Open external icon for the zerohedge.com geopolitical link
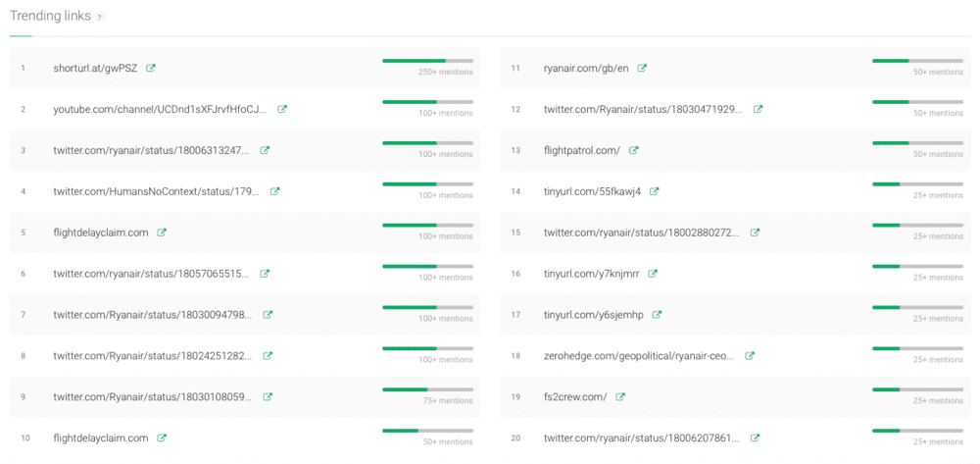 [750, 356]
